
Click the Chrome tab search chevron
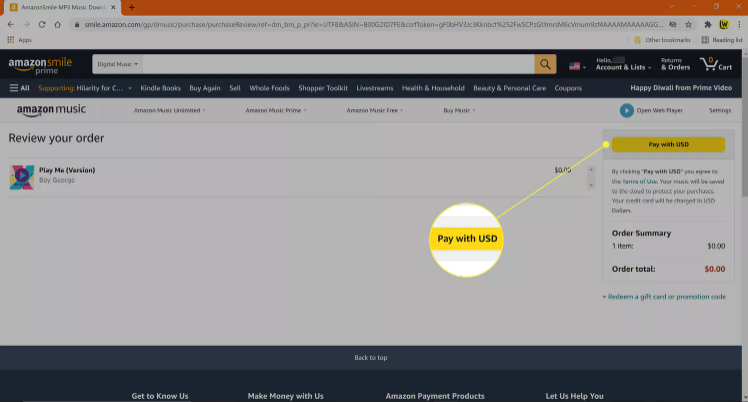point(671,7)
